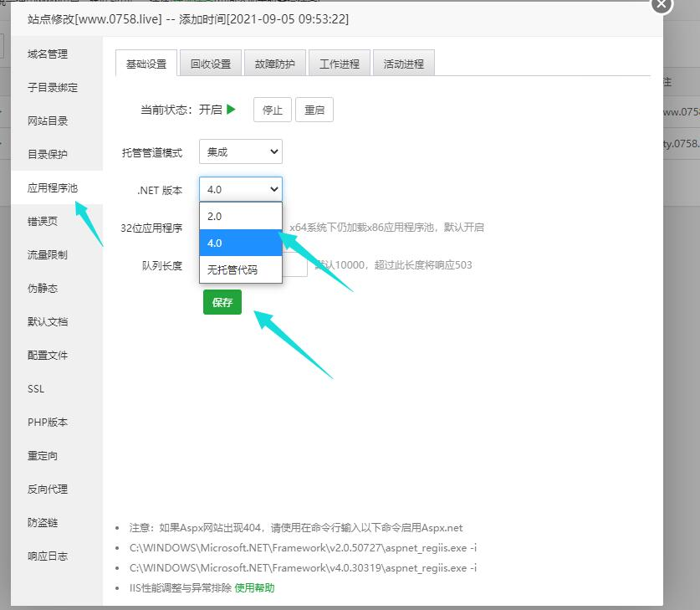The image size is (700, 610).
Task: Collapse the .NET 版本 dropdown
Action: (241, 190)
